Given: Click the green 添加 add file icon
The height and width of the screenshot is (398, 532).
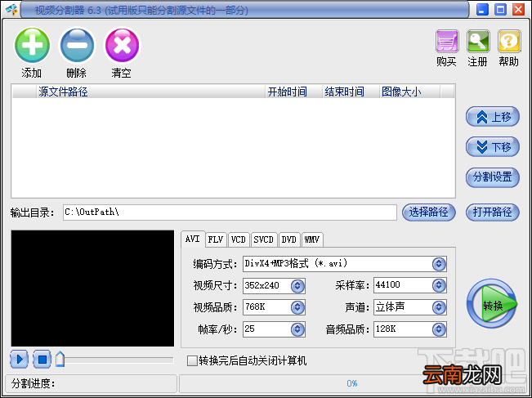Looking at the screenshot, I should (32, 46).
